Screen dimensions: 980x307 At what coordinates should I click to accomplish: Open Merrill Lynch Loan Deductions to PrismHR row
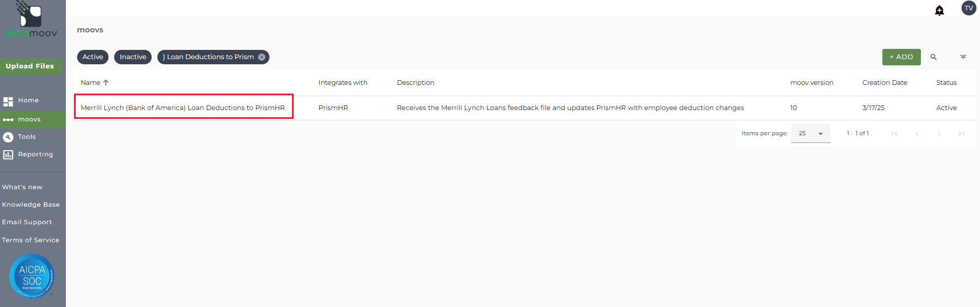(183, 107)
